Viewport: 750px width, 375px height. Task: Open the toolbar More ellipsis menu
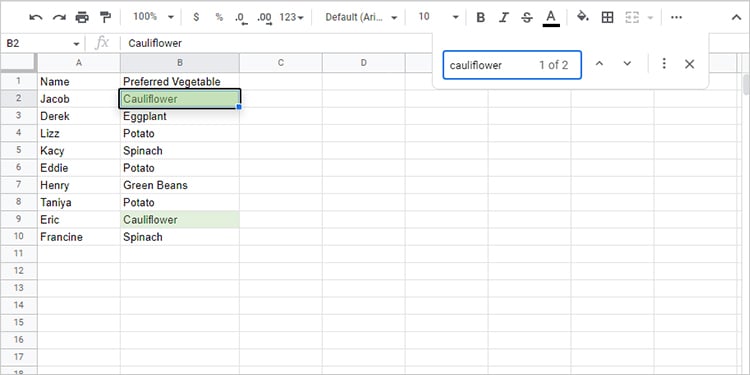tap(676, 18)
